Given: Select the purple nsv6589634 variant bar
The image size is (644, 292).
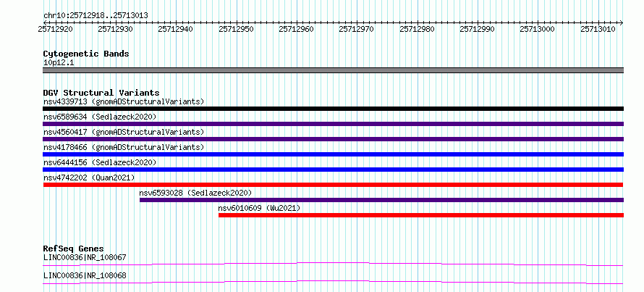Looking at the screenshot, I should [x=333, y=124].
